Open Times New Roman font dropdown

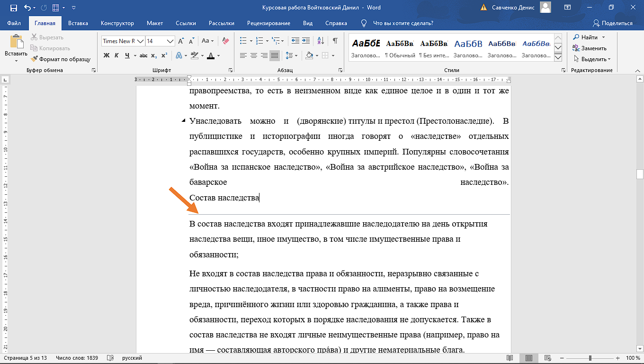140,41
